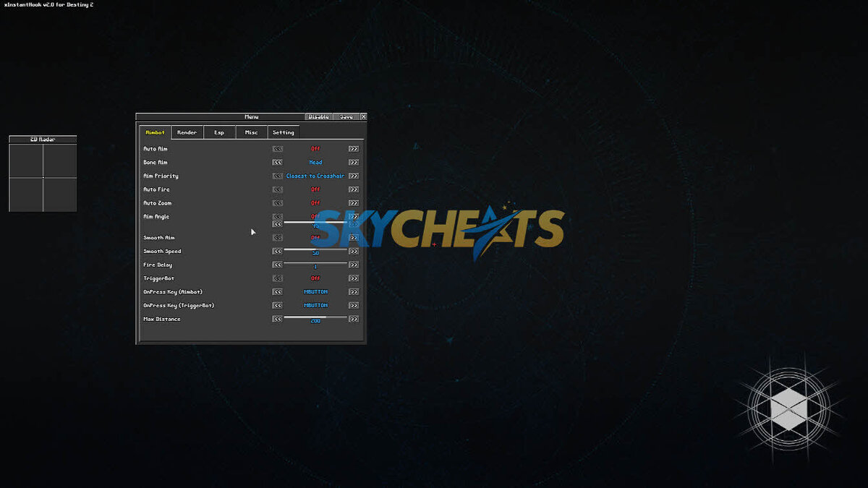Toggle Auto Aim with its right arrow

(x=354, y=149)
